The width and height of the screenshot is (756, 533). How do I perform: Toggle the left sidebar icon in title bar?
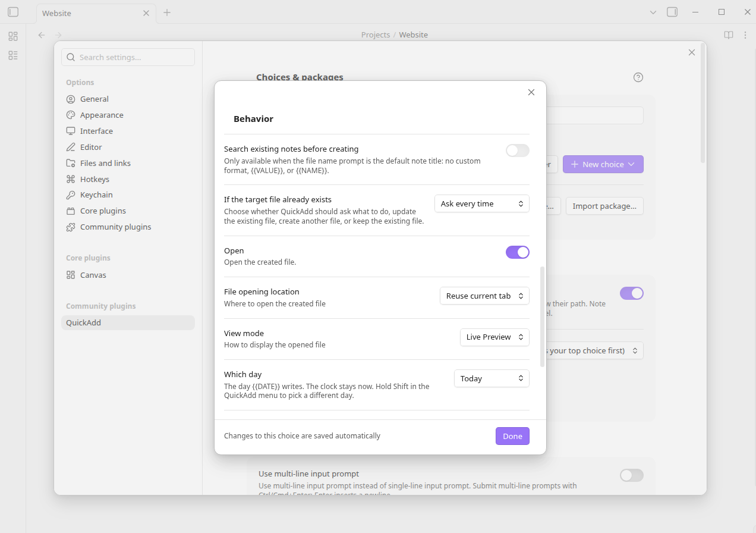click(x=13, y=12)
